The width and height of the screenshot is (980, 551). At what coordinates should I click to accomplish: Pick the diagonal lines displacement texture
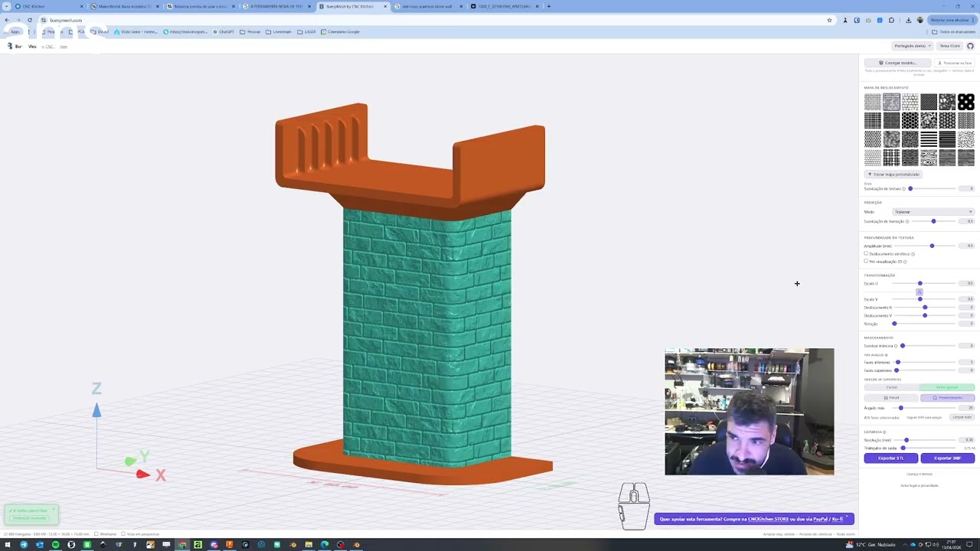tap(929, 102)
